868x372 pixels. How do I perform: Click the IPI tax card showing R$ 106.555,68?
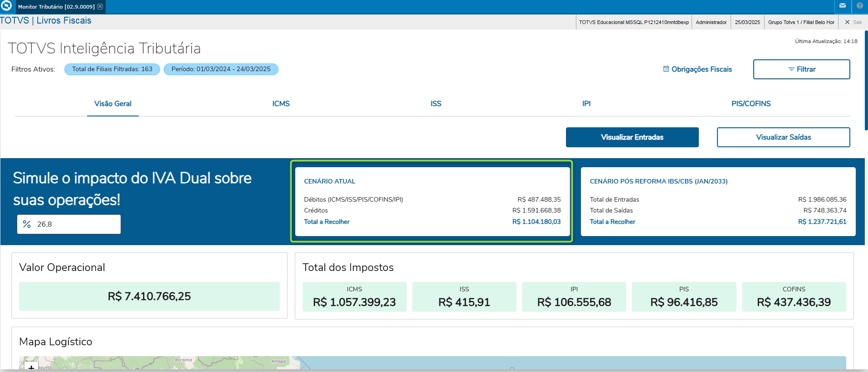574,297
